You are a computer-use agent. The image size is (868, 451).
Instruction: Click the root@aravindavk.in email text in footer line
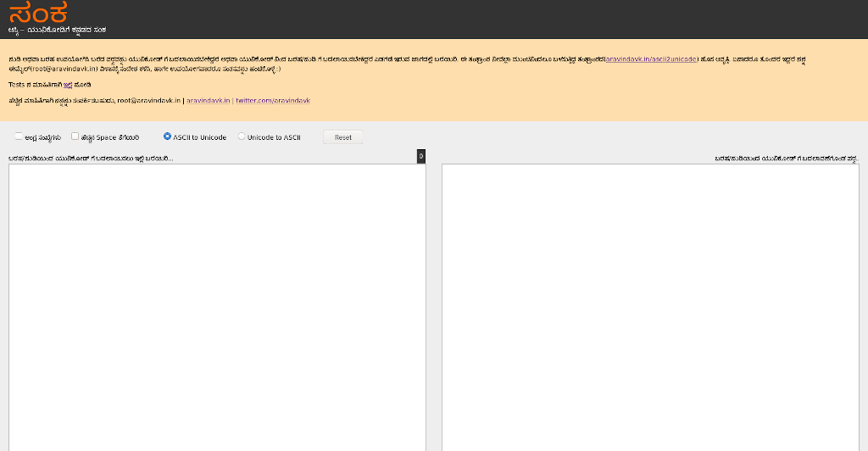click(x=148, y=100)
